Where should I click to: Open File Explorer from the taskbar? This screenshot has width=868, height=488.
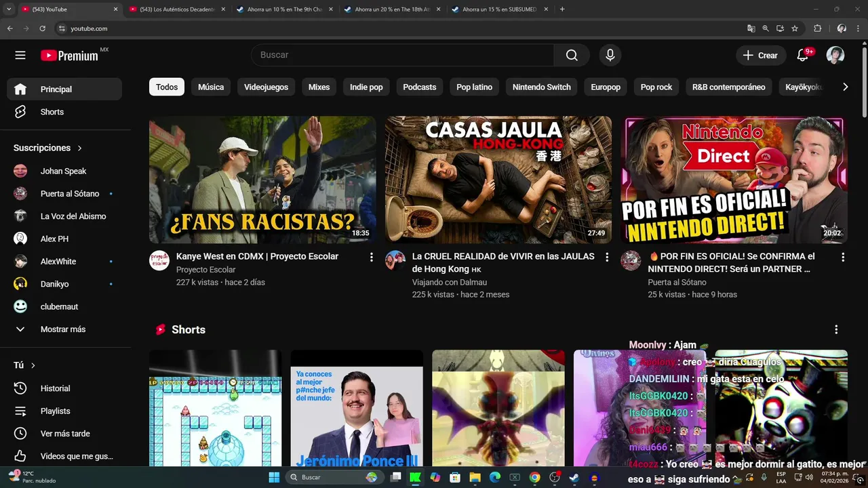[475, 477]
